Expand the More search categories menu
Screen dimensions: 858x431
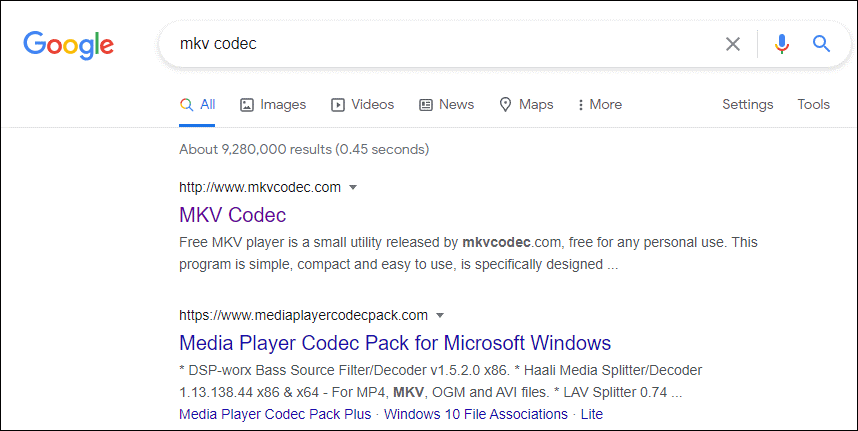tap(600, 104)
